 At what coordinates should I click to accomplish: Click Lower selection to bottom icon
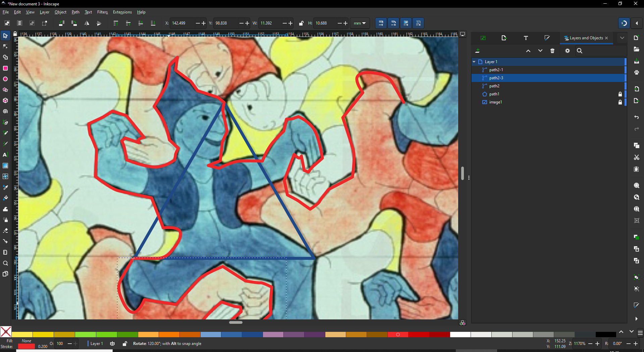153,23
